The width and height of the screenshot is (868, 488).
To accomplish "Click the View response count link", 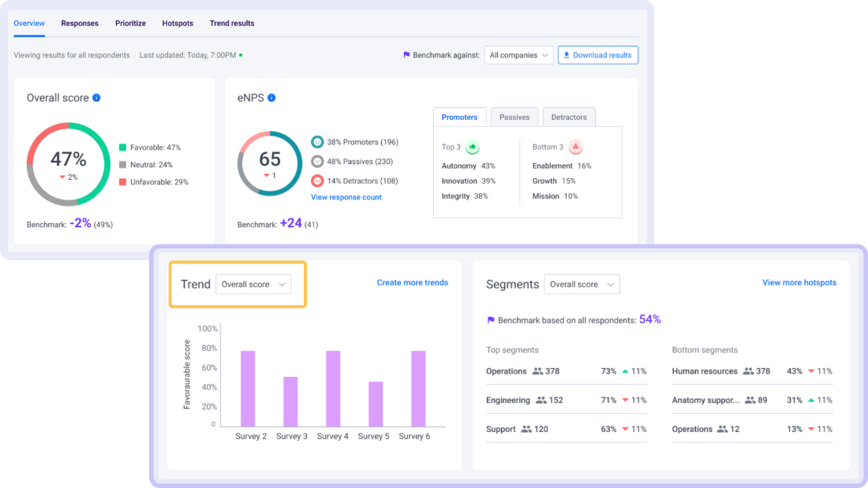I will click(346, 197).
